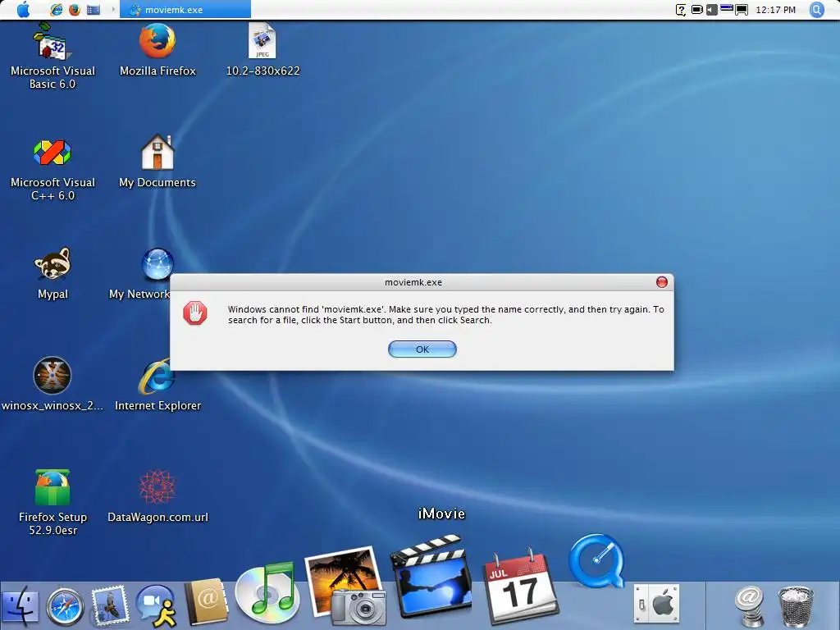The height and width of the screenshot is (630, 840).
Task: Select the DataWagon.com.url shortcut icon
Action: pyautogui.click(x=157, y=496)
